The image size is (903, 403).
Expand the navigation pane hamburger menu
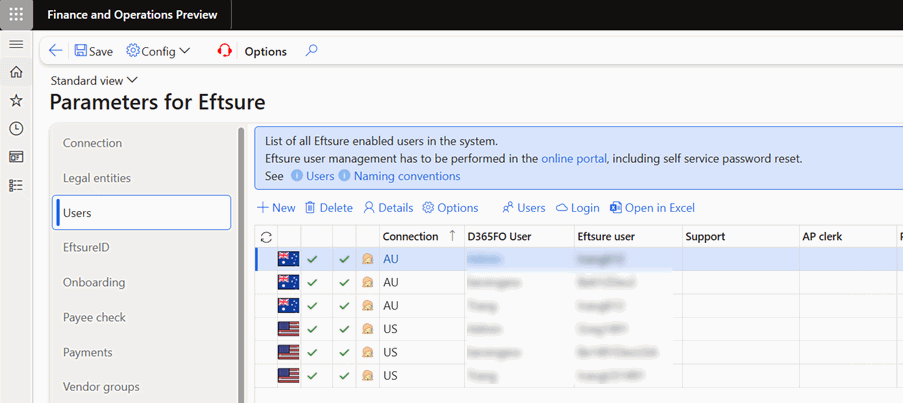point(16,45)
